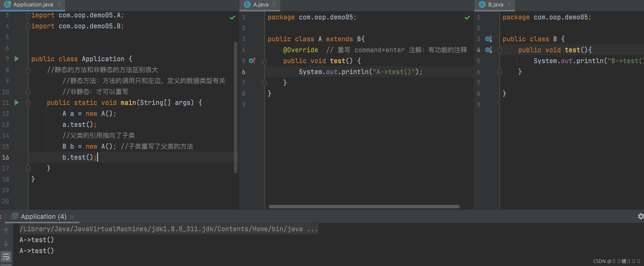Screen dimensions: 644x266
Task: Click a.test(); on line 13
Action: [79, 124]
